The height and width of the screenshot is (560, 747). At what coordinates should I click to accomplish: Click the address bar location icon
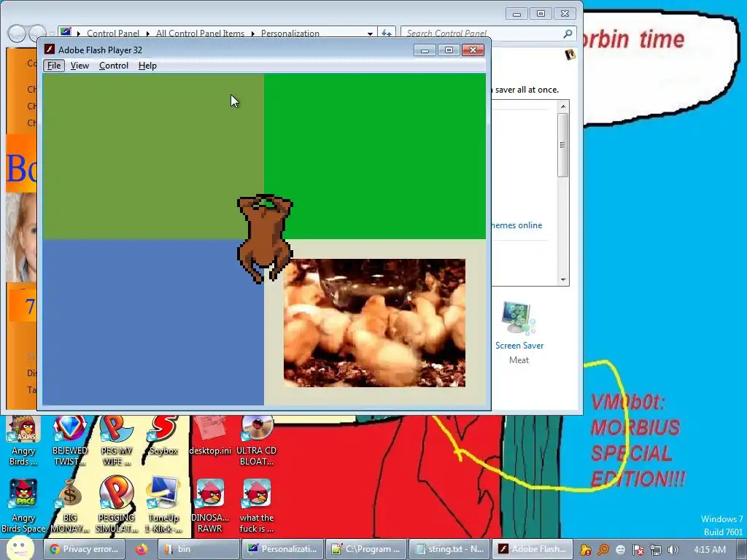click(66, 32)
